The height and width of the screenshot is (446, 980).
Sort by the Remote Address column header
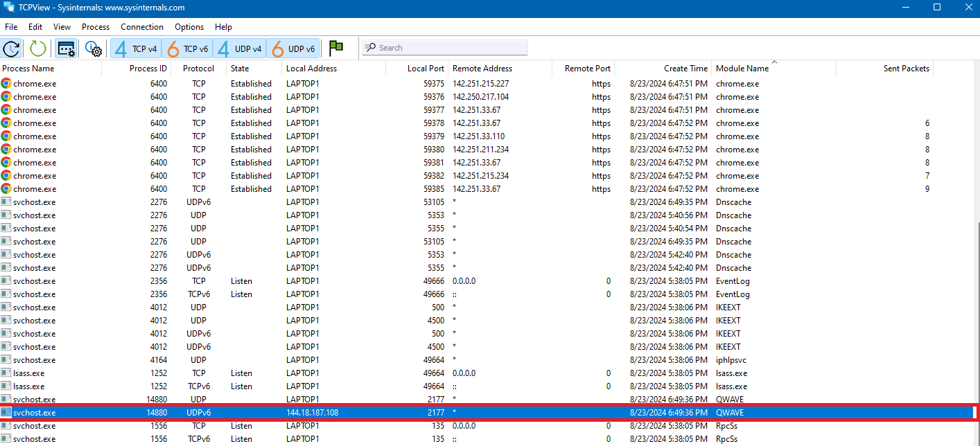click(x=500, y=69)
